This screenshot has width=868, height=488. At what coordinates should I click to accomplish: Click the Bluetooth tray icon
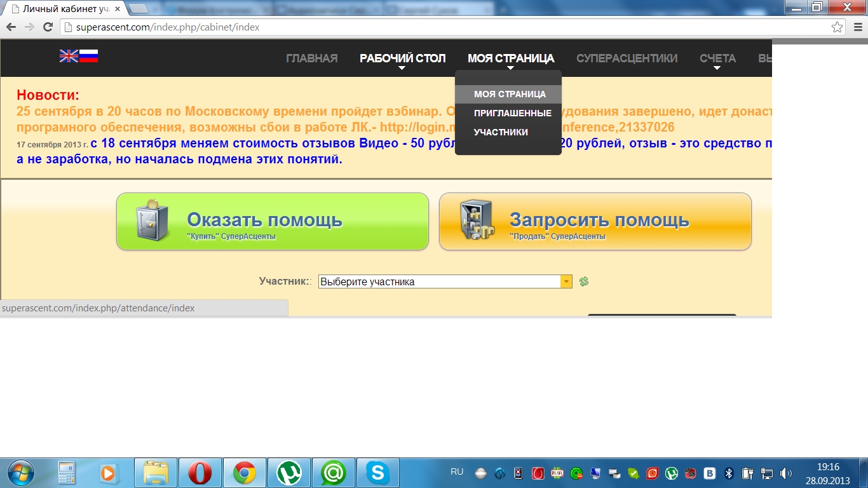[729, 473]
